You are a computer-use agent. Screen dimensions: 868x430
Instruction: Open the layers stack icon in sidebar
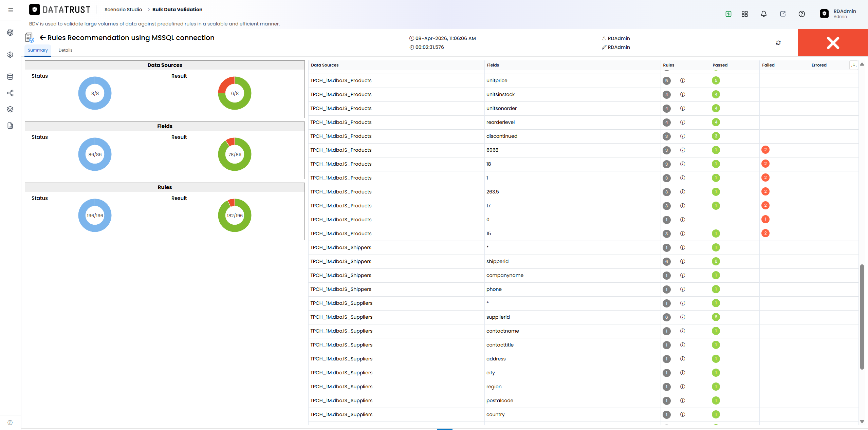(x=10, y=109)
